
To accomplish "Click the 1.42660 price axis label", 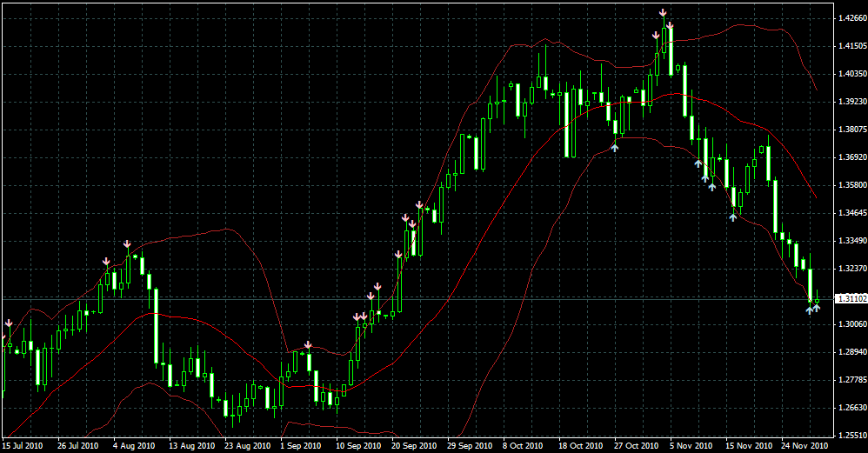I will pos(850,18).
